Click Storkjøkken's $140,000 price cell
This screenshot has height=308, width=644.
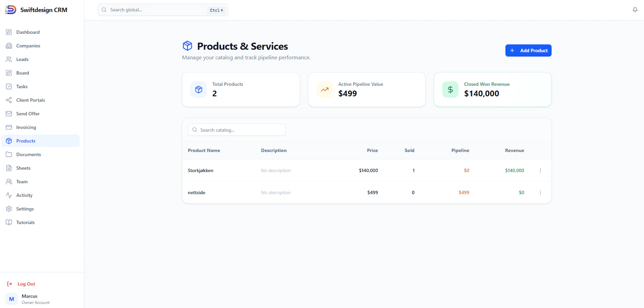368,170
